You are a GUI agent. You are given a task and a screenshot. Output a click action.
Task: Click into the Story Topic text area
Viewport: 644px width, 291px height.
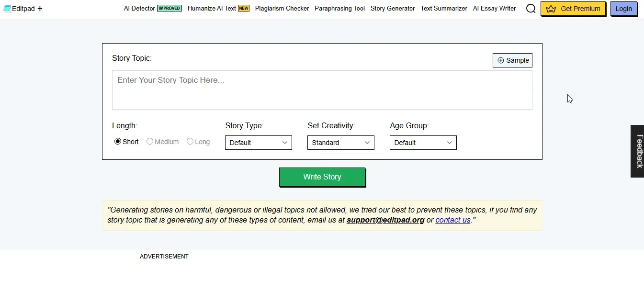pos(322,90)
